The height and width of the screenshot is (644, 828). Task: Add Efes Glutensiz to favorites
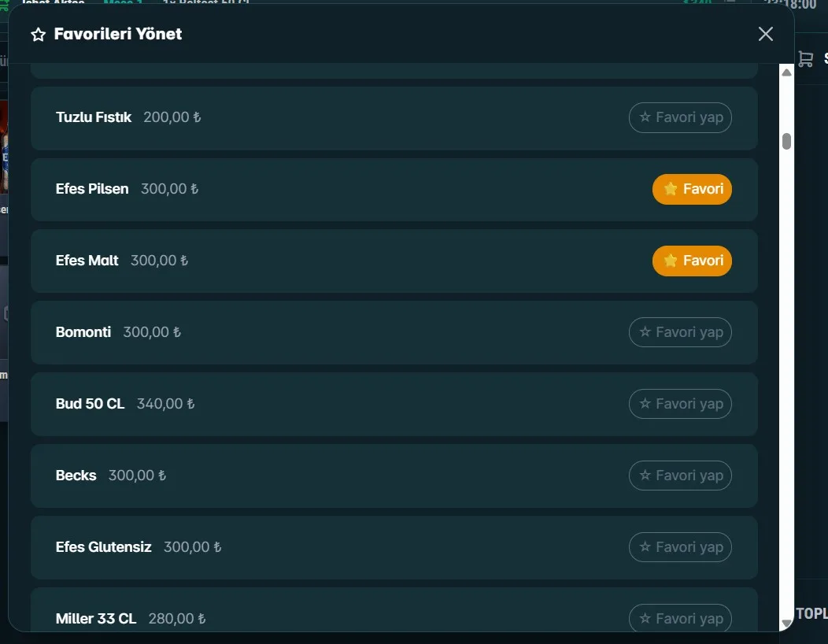click(679, 547)
